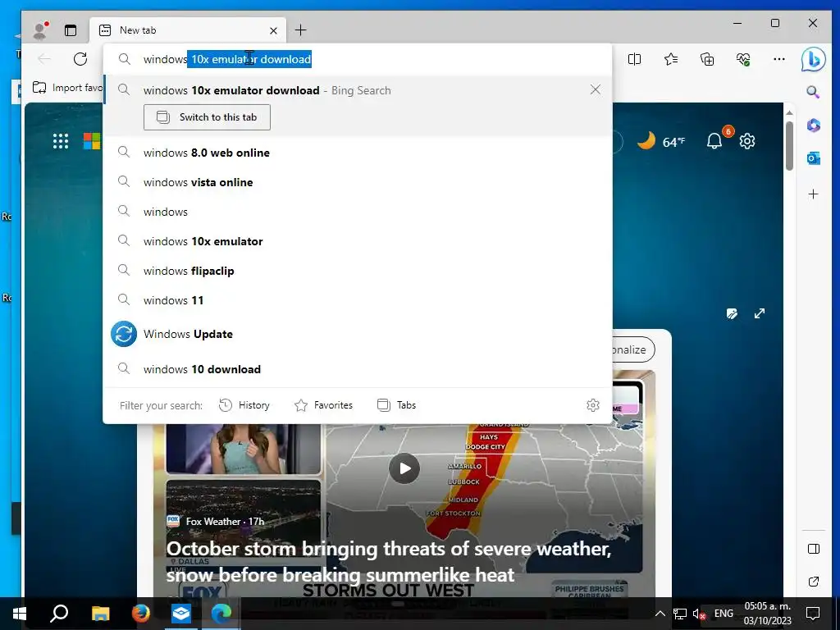Add sidebar app with plus icon
Image resolution: width=840 pixels, height=630 pixels.
point(813,194)
